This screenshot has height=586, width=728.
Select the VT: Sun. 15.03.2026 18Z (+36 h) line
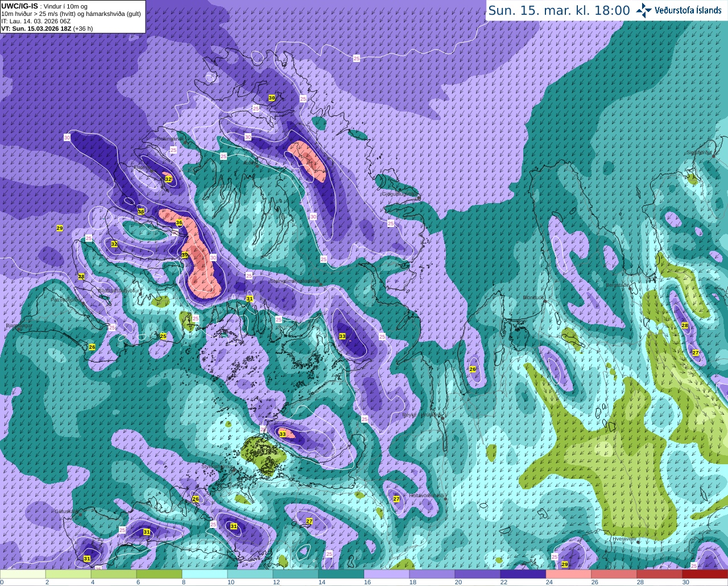[x=47, y=28]
